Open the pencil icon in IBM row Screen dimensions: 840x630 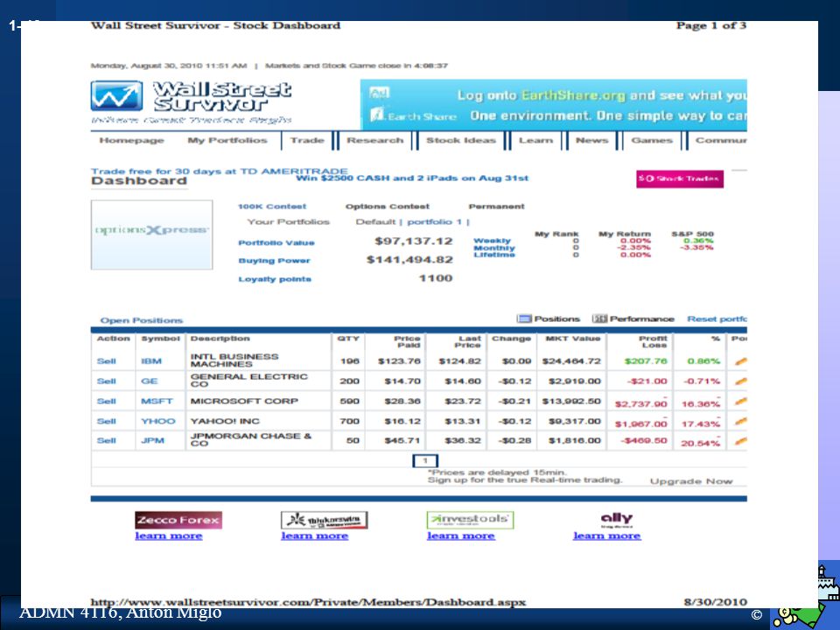coord(741,361)
